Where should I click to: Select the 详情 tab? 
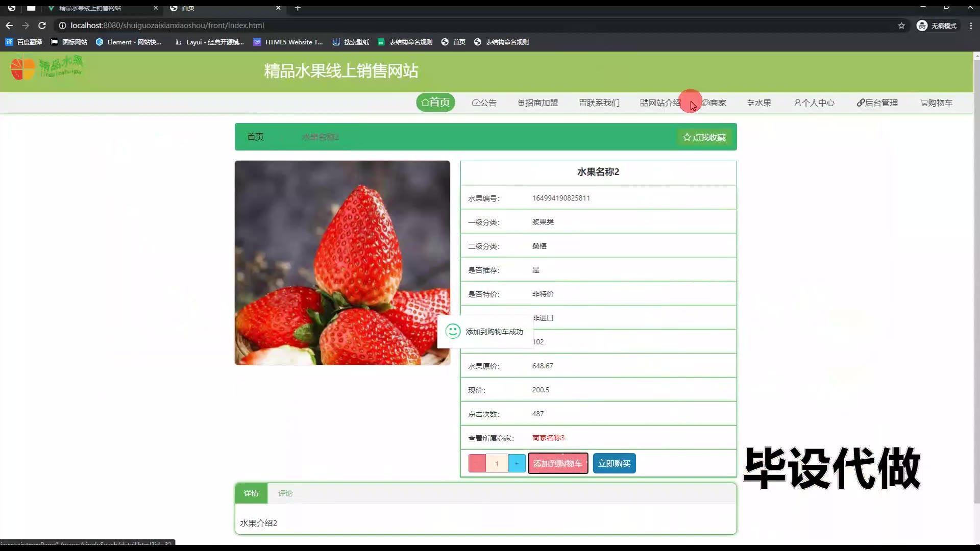point(251,493)
